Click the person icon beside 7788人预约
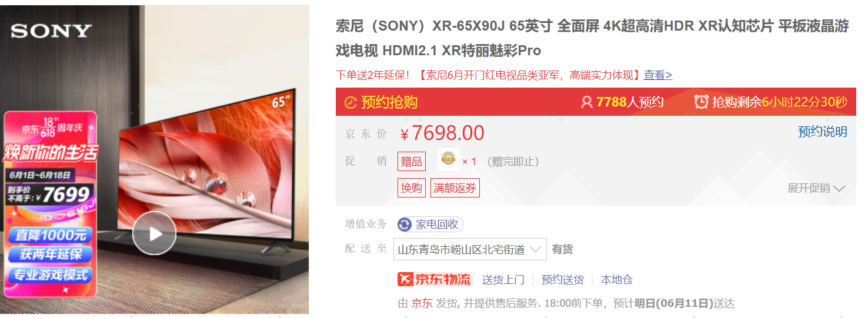Image resolution: width=868 pixels, height=318 pixels. coord(586,102)
